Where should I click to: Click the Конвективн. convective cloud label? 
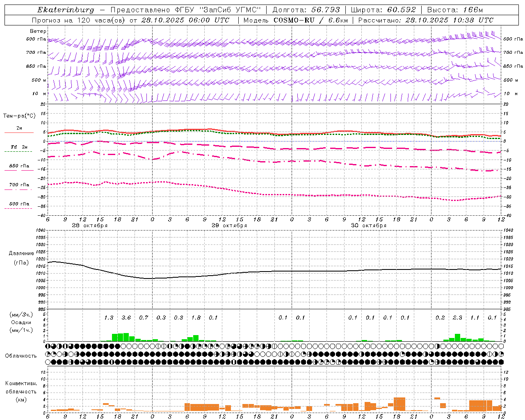(x=21, y=383)
